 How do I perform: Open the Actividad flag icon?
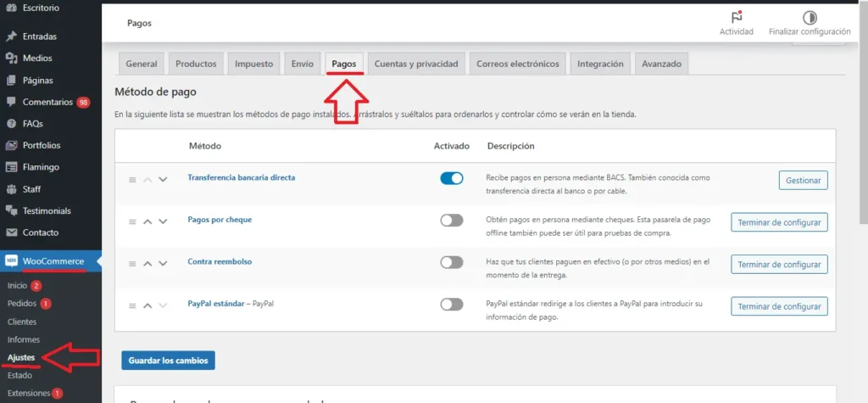[x=737, y=17]
